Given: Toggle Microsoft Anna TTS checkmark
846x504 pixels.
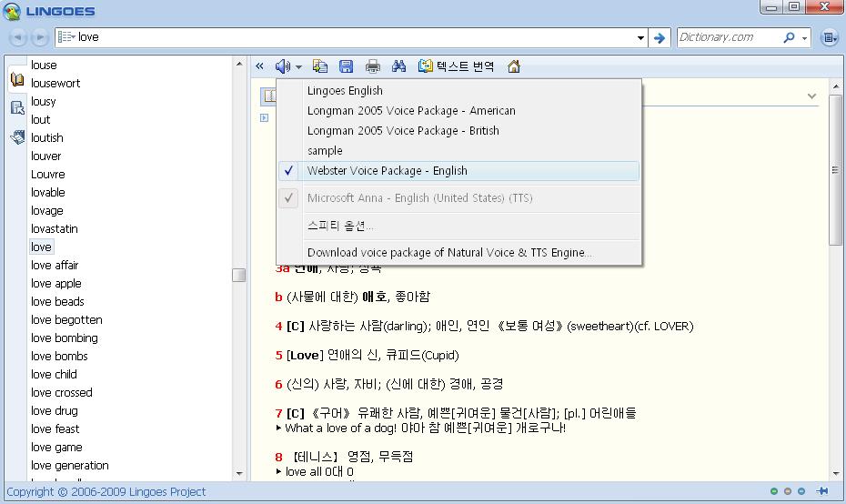Looking at the screenshot, I should tap(288, 198).
